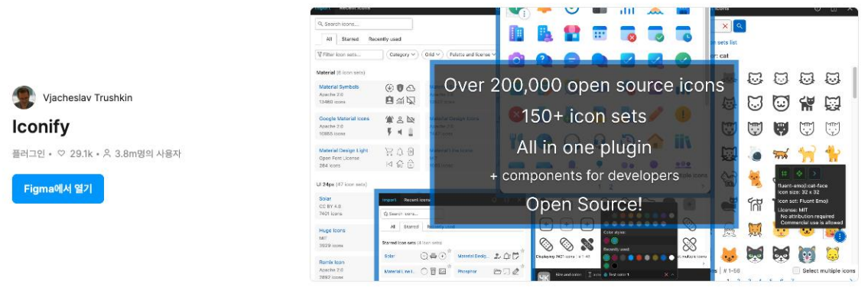
Task: Open the Iconify preview thumbnail banner
Action: 584,144
